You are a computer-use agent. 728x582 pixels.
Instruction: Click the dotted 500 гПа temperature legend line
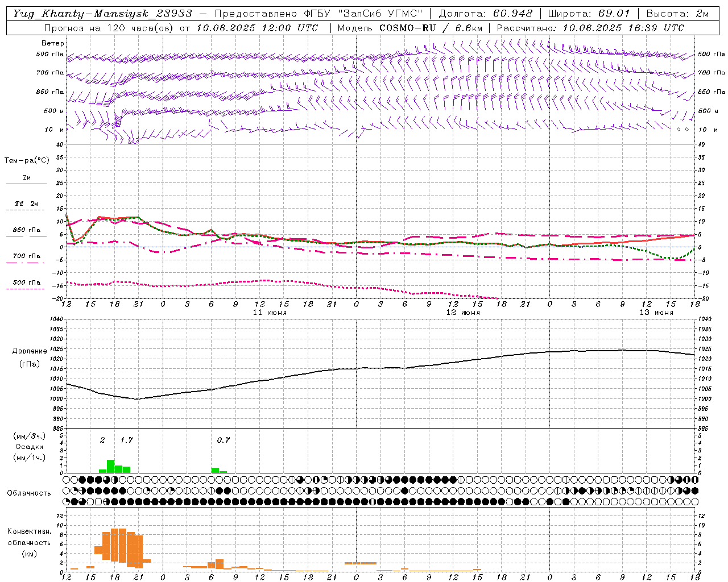(x=26, y=289)
